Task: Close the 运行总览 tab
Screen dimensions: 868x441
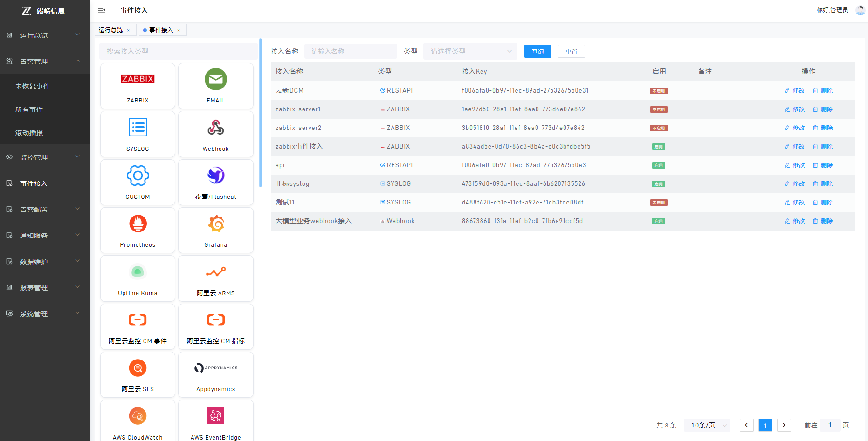Action: click(x=128, y=30)
